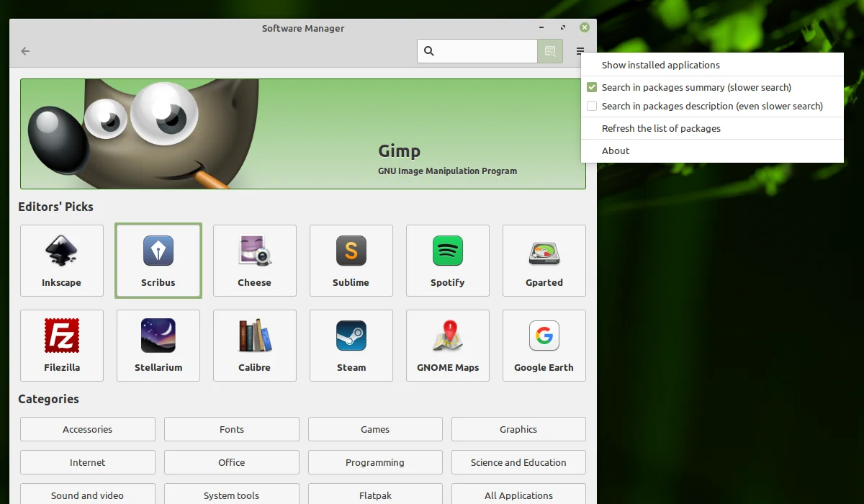Browse the Sound and video category

(x=88, y=495)
